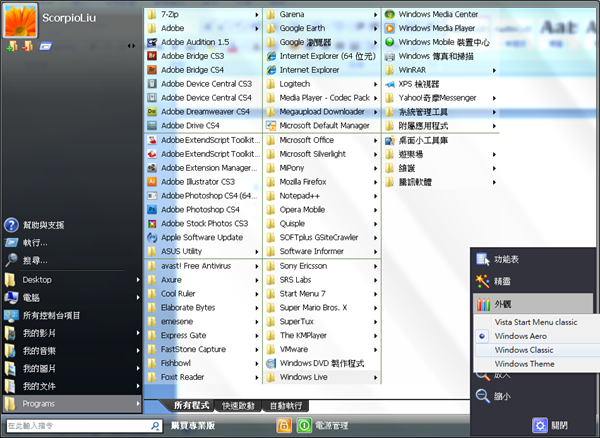Expand the Microsoft Office folder
Screen dimensions: 600x438
(322, 140)
